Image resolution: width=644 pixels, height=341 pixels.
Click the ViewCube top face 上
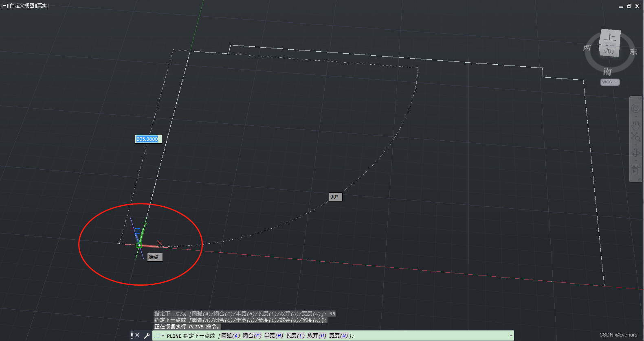pyautogui.click(x=611, y=37)
